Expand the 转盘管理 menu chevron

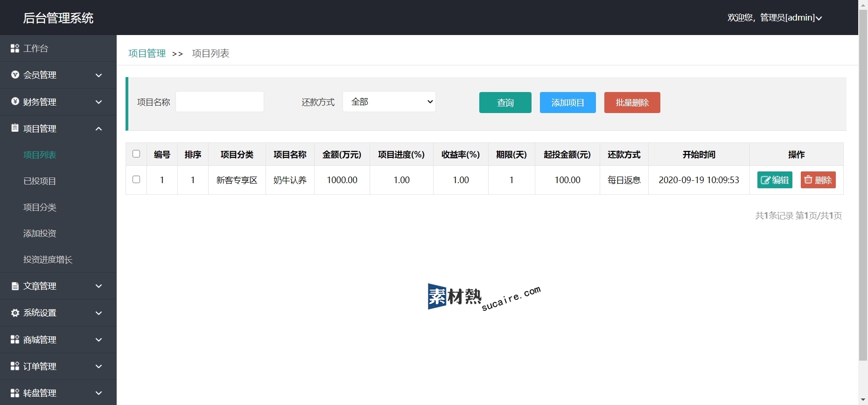98,393
